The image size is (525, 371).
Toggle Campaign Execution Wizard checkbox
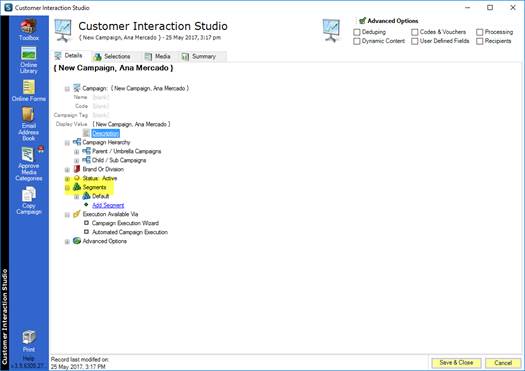86,223
